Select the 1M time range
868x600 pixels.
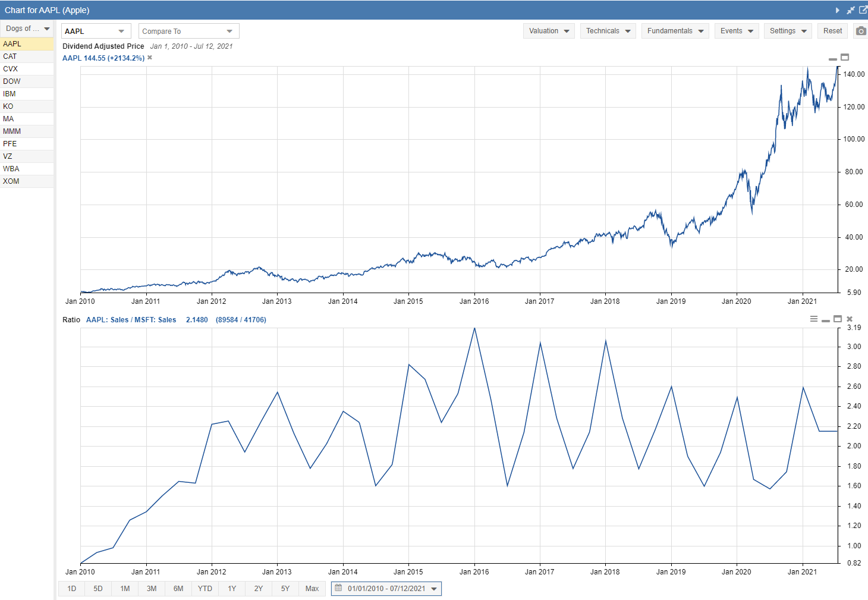(125, 589)
